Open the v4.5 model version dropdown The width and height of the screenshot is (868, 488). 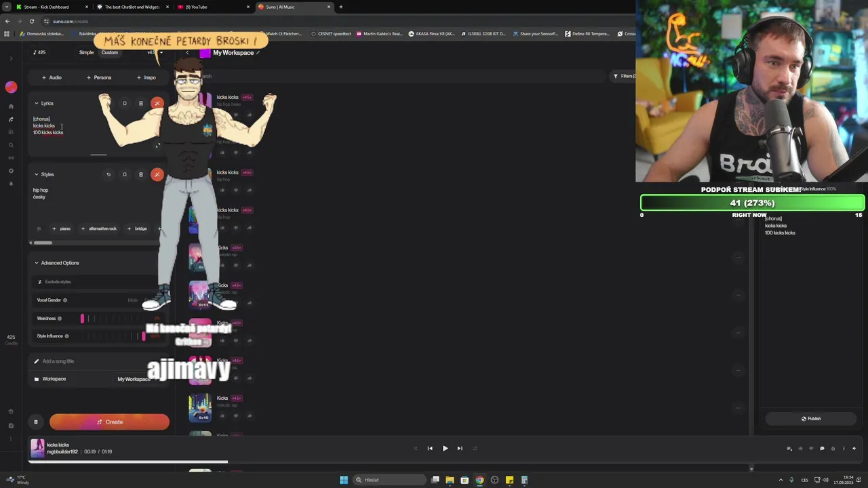click(x=155, y=52)
